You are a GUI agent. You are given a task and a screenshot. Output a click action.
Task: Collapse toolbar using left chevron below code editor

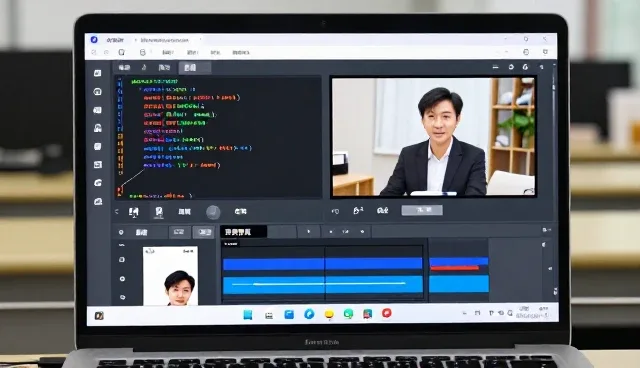117,211
